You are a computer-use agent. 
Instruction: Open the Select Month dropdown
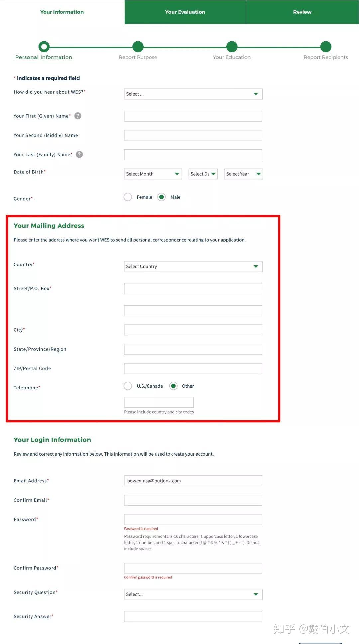click(x=153, y=174)
